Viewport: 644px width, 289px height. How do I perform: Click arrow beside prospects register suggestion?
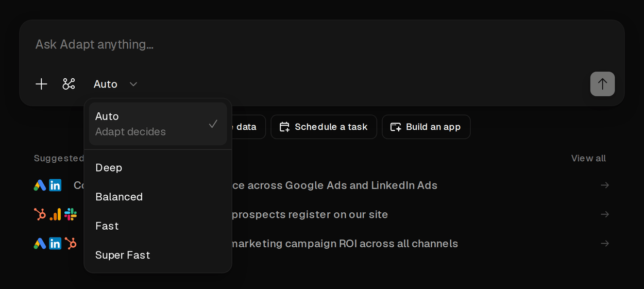click(605, 214)
